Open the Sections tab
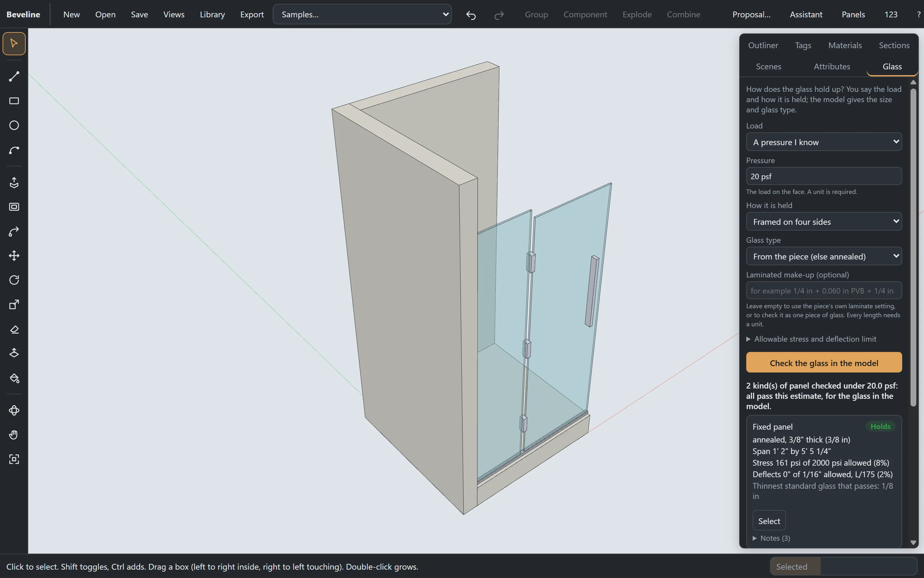Image resolution: width=924 pixels, height=578 pixels. tap(894, 46)
